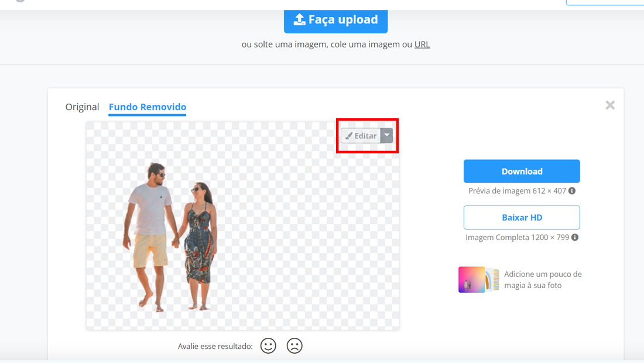The width and height of the screenshot is (644, 363).
Task: Open the colorful magic photo thumbnail
Action: pyautogui.click(x=478, y=280)
